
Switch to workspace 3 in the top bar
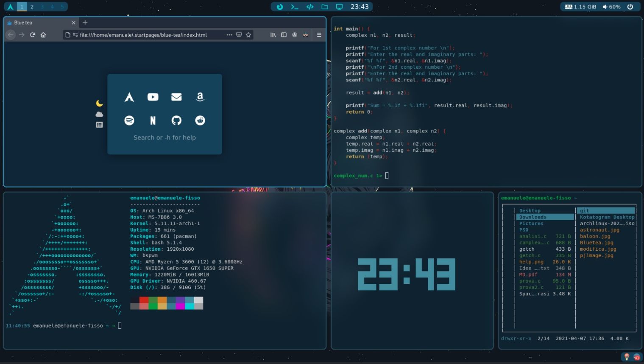(x=42, y=6)
